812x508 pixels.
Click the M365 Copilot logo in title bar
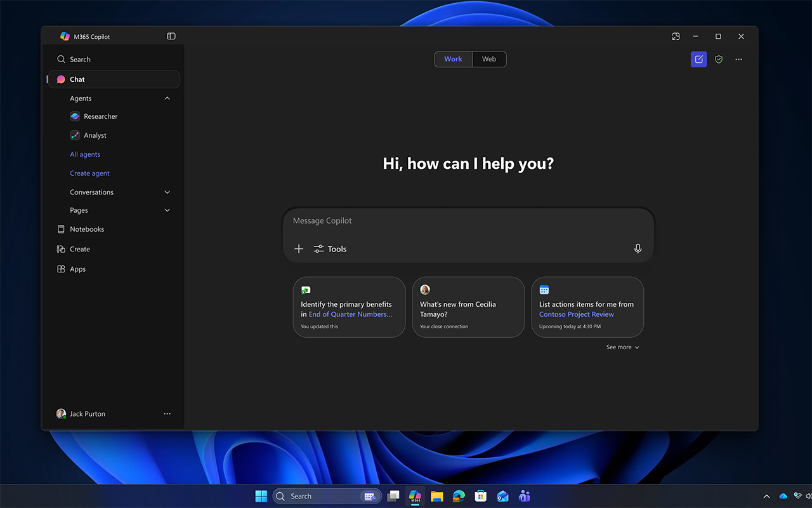click(65, 36)
